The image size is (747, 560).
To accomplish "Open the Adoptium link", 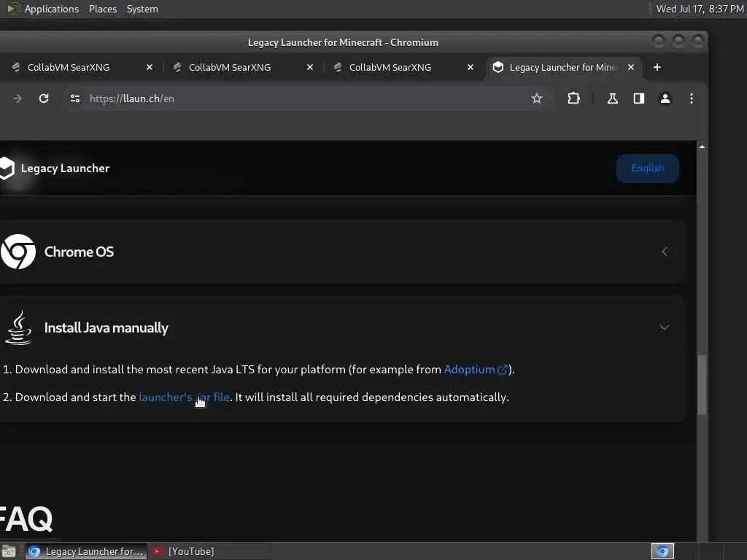I will [475, 370].
